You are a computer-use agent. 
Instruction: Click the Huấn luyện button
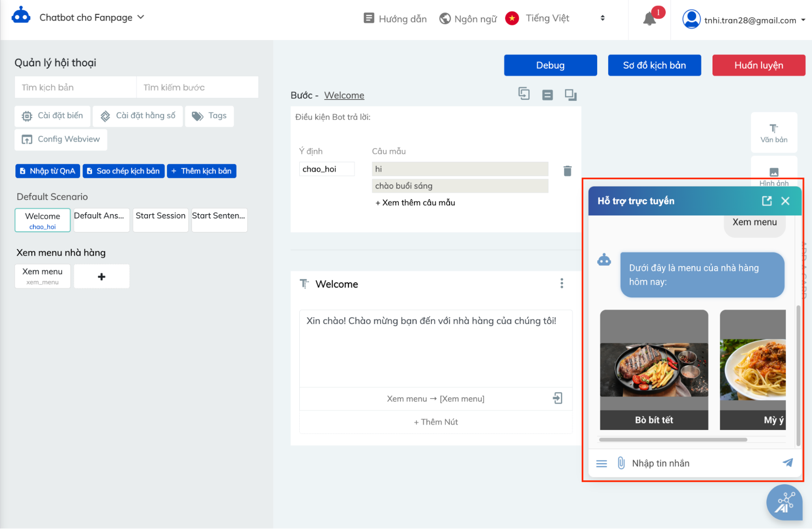pyautogui.click(x=758, y=65)
